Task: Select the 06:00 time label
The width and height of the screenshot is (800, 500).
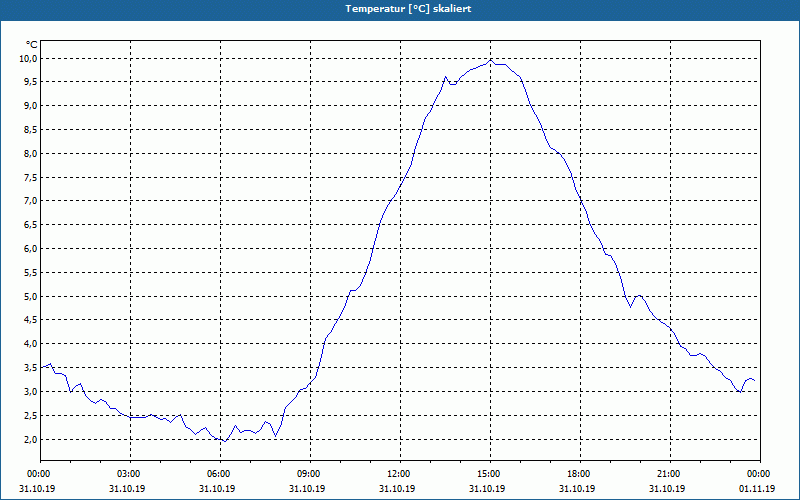Action: [x=220, y=474]
